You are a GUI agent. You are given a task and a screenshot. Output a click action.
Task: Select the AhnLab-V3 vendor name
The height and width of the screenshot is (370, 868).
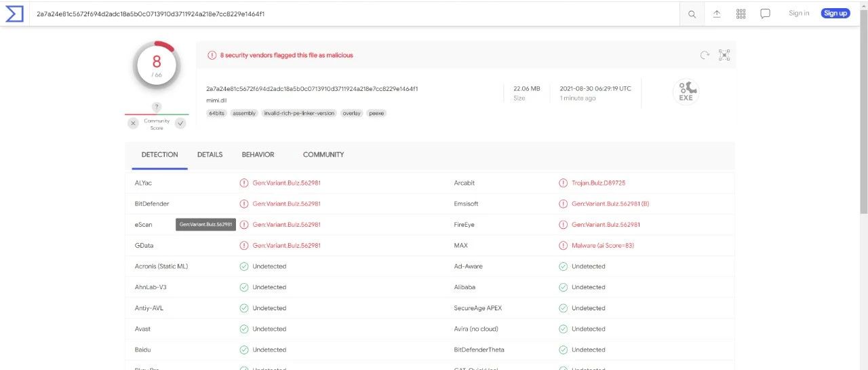[151, 287]
